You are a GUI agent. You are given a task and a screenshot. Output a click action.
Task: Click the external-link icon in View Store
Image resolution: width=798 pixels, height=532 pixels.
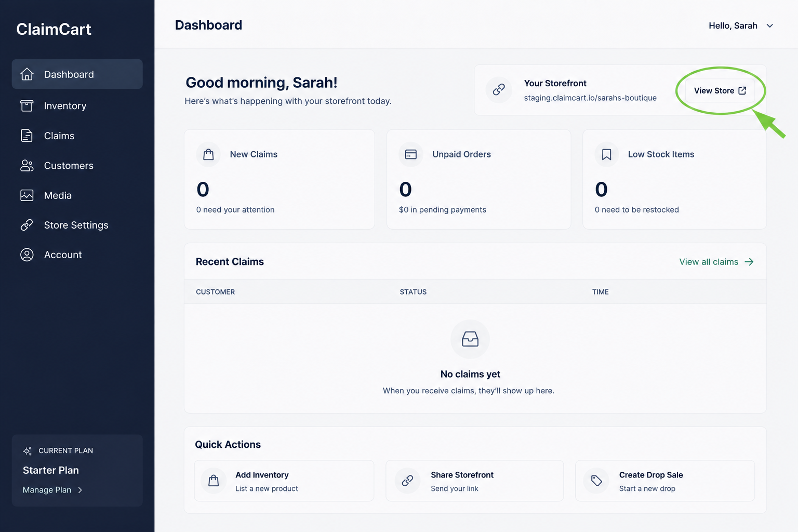tap(742, 90)
